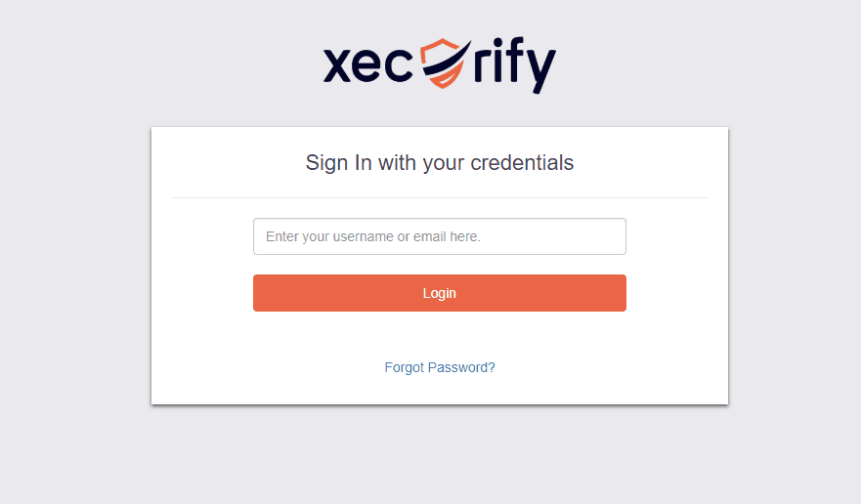Focus the username or email input field

pos(439,236)
